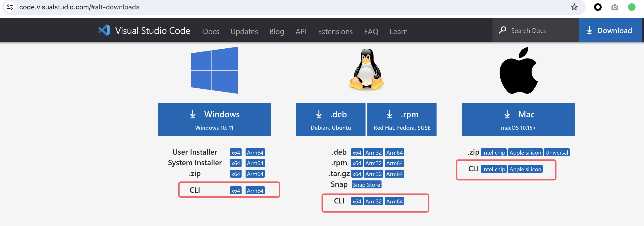This screenshot has width=644, height=226.
Task: Click the download arrow inside the Mac button
Action: pos(507,114)
